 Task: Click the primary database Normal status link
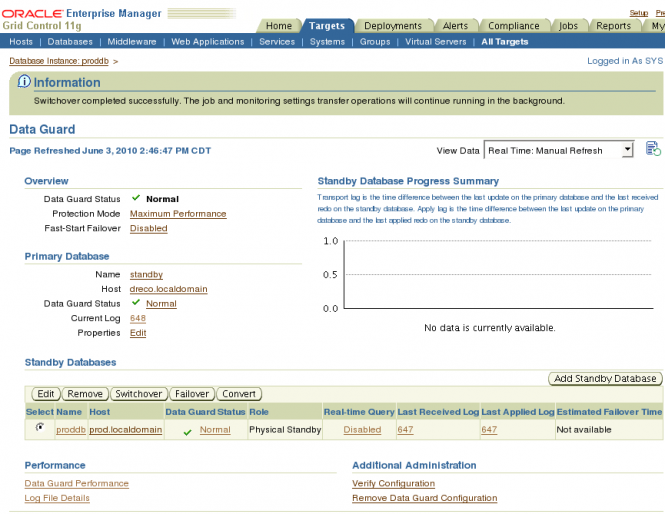click(161, 304)
